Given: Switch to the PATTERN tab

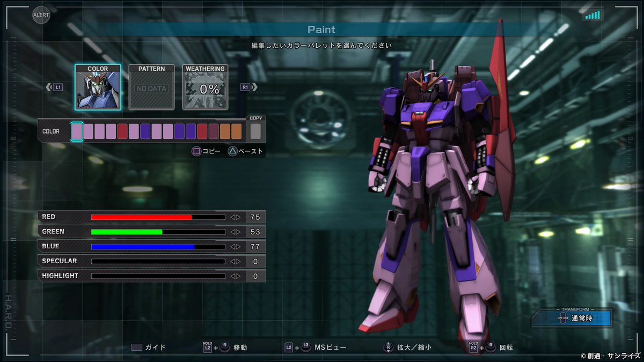Looking at the screenshot, I should pyautogui.click(x=151, y=87).
